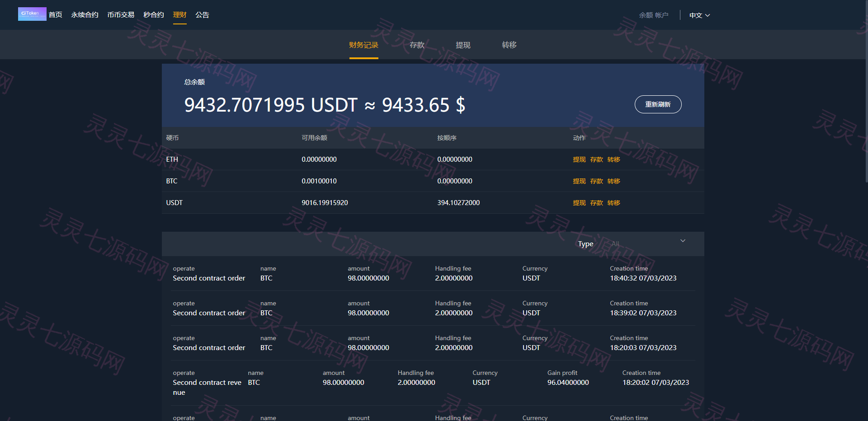Screen dimensions: 868x421
Task: Click 存款 in the BTC row
Action: coord(596,181)
